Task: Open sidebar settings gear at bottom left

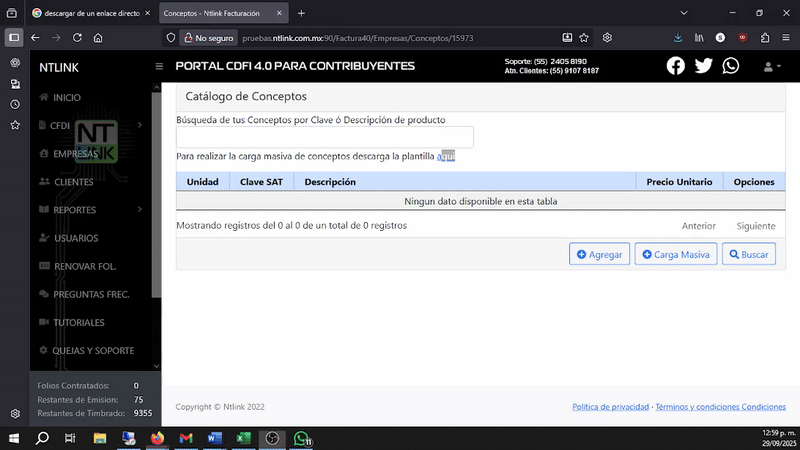Action: tap(15, 414)
